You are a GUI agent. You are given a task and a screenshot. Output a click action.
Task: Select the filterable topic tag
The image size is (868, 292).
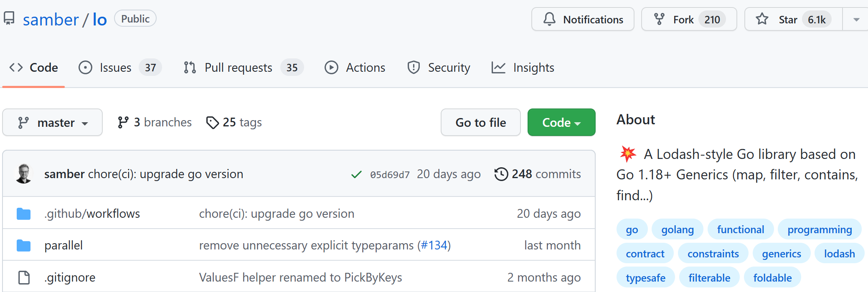[x=709, y=278]
